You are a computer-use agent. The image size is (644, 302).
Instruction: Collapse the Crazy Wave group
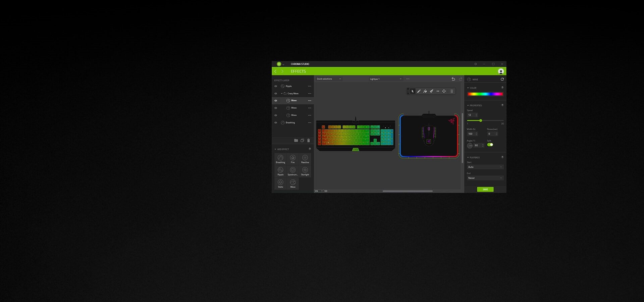pos(281,94)
